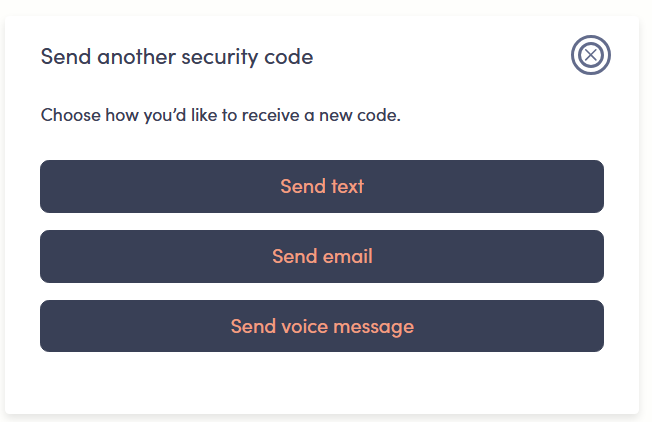Select the bottom button labeled Send voice message
This screenshot has width=652, height=422.
tap(322, 326)
